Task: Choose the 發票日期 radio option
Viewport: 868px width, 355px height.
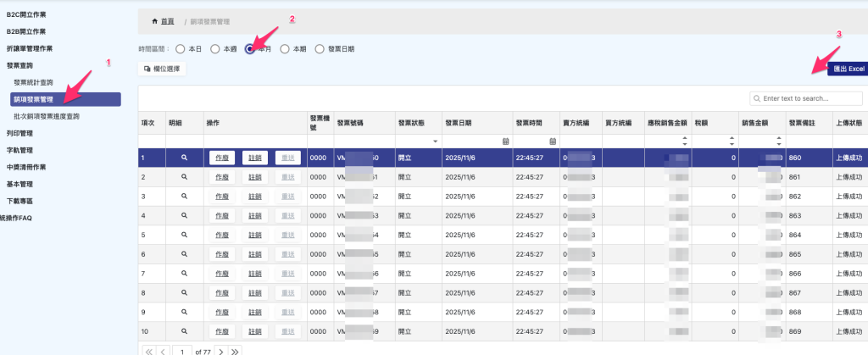Action: pyautogui.click(x=320, y=49)
